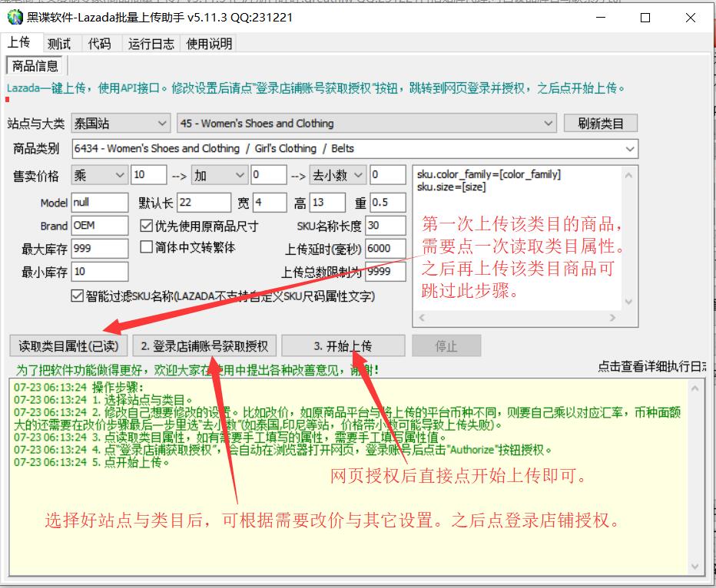Open the 泰国站 site dropdown
Screen dimensions: 716x588
click(x=121, y=123)
